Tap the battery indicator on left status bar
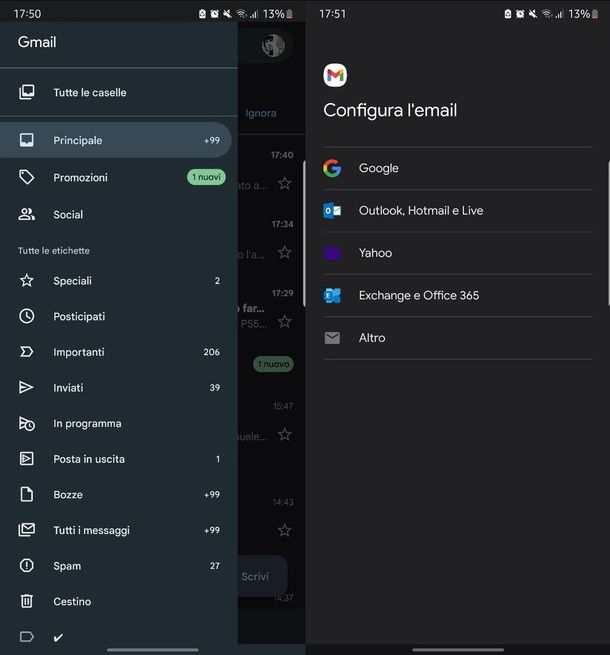 click(290, 14)
